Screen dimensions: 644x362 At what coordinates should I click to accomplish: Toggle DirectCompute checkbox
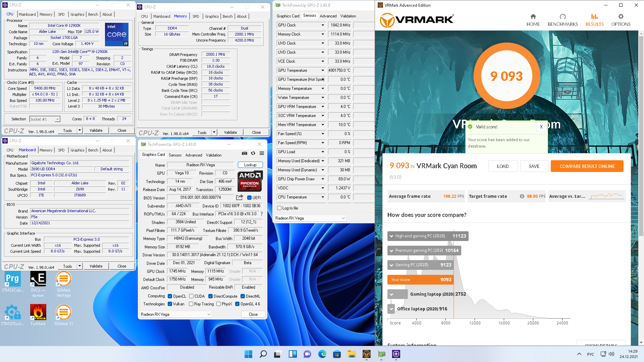(x=210, y=296)
